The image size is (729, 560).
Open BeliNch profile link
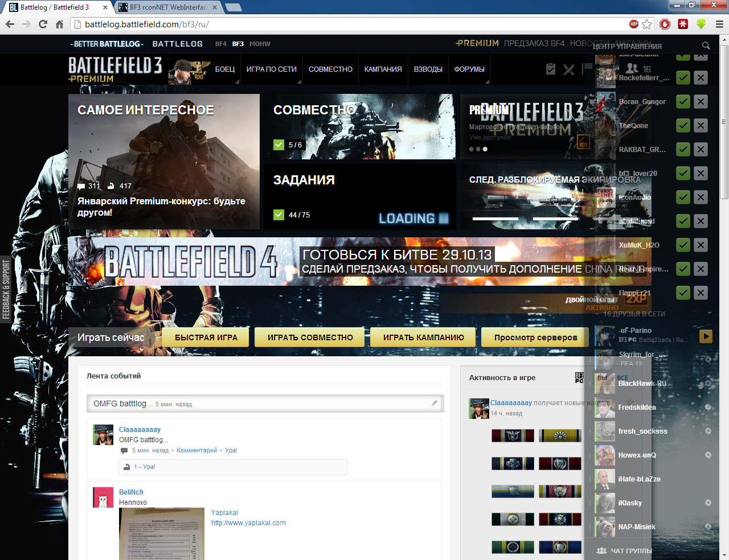(x=131, y=492)
